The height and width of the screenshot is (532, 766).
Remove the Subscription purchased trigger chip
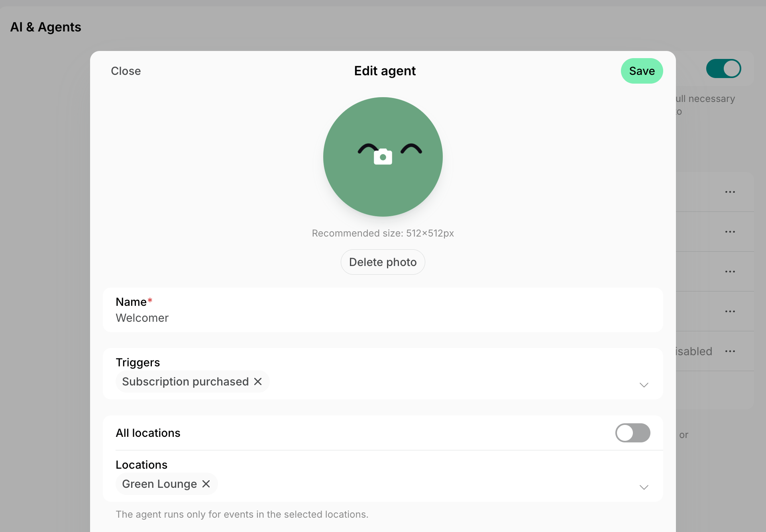(258, 381)
